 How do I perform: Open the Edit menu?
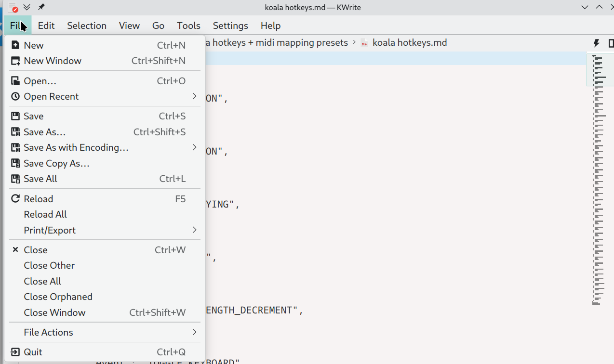click(x=46, y=26)
